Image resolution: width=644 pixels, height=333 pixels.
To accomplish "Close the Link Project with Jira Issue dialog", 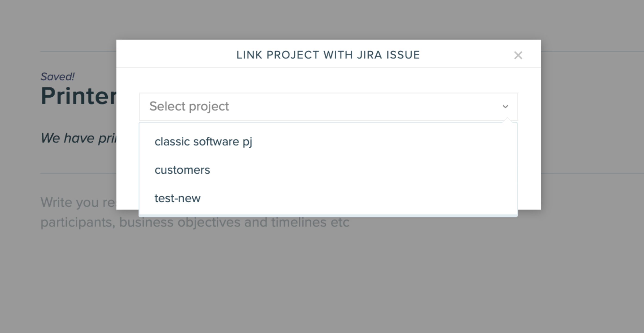I will (518, 55).
